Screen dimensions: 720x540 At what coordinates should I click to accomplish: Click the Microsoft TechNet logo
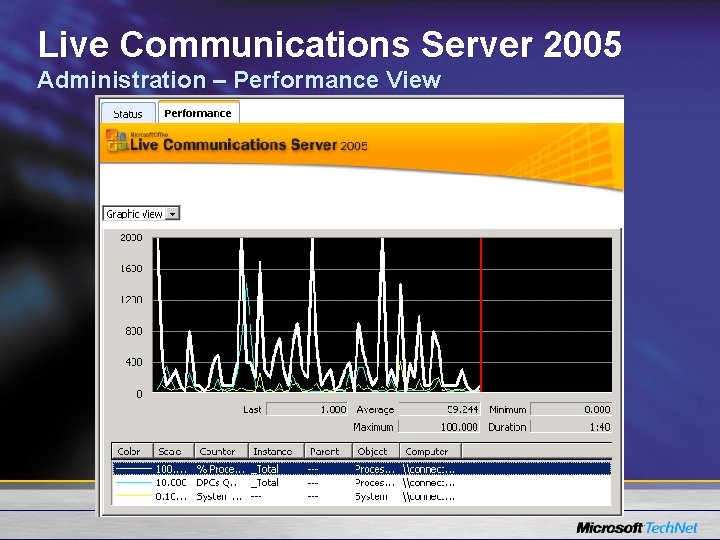[637, 527]
